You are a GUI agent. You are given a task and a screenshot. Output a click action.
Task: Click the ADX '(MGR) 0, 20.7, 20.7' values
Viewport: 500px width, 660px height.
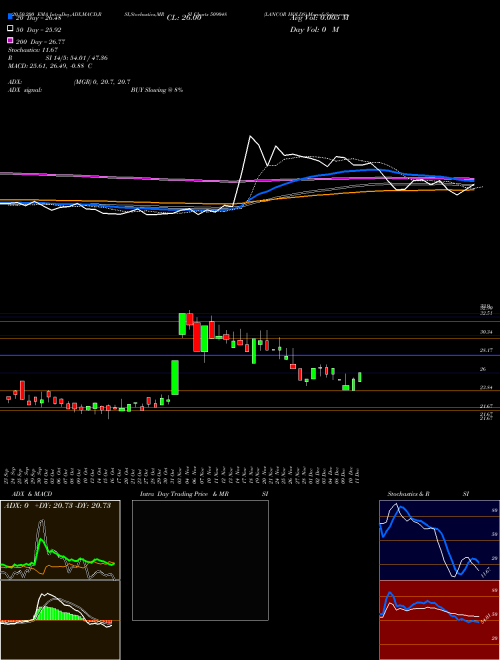click(102, 82)
